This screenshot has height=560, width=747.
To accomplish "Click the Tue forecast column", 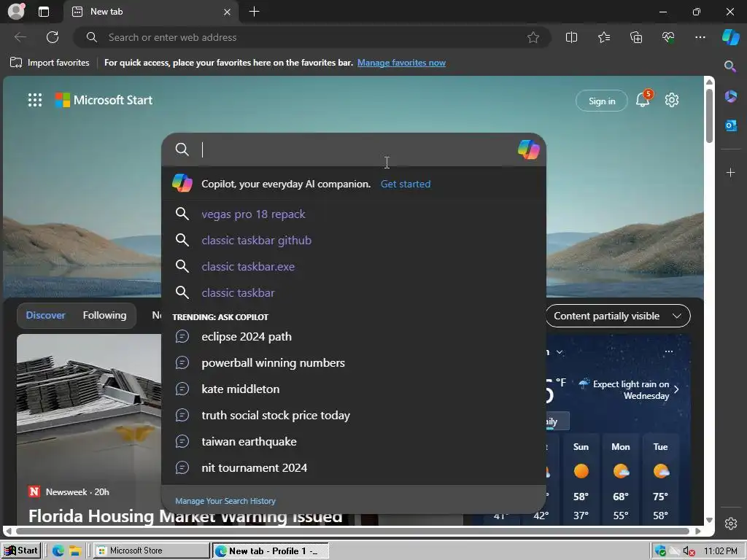I will pos(660,480).
